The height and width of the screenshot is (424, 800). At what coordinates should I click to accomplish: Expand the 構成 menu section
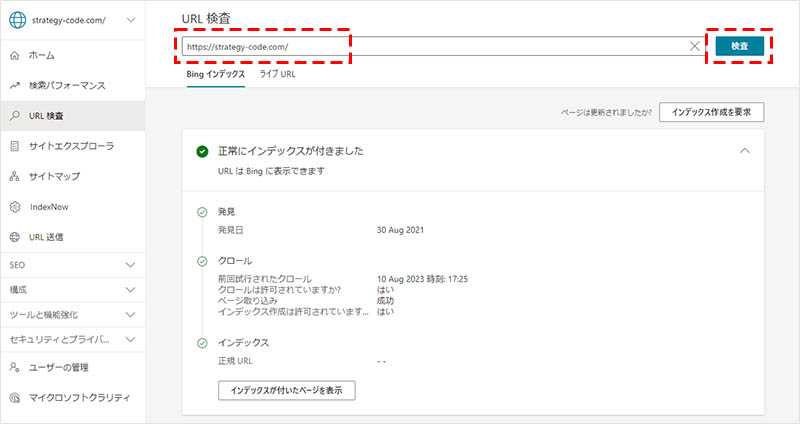coord(131,289)
